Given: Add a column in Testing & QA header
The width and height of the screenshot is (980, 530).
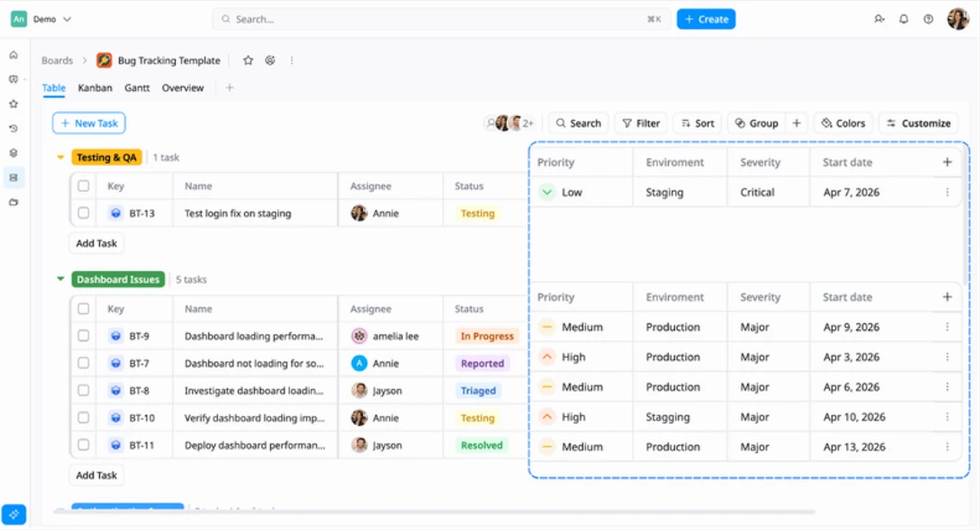Looking at the screenshot, I should 947,162.
